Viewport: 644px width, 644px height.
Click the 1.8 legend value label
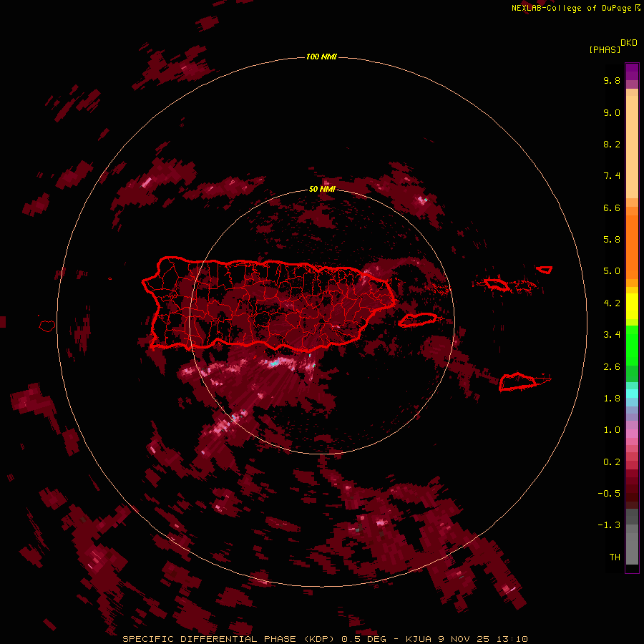coord(612,399)
